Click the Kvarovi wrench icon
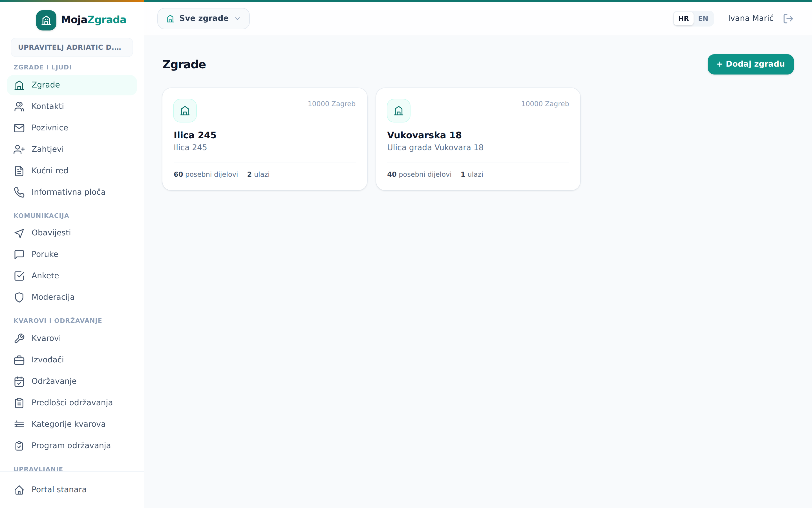 tap(19, 338)
